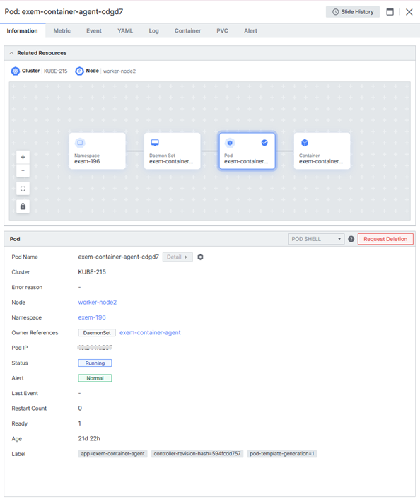The width and height of the screenshot is (420, 504).
Task: Click the POD SHELL help question icon
Action: click(351, 239)
